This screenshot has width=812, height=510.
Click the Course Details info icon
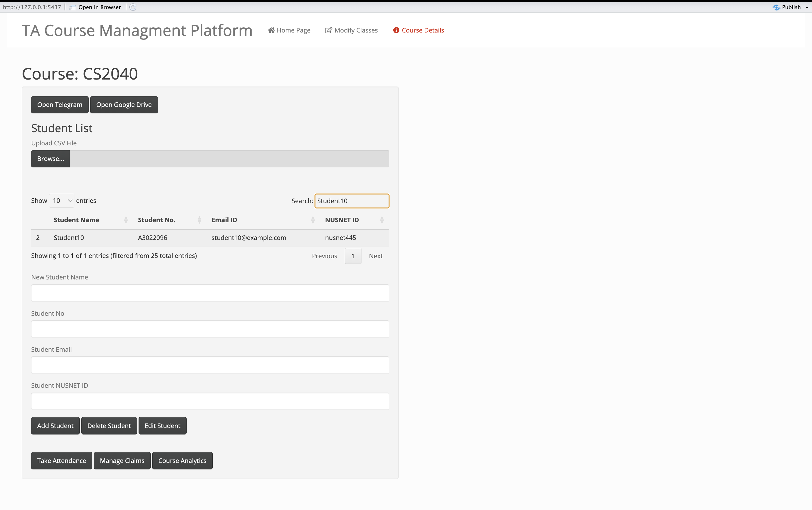(396, 30)
